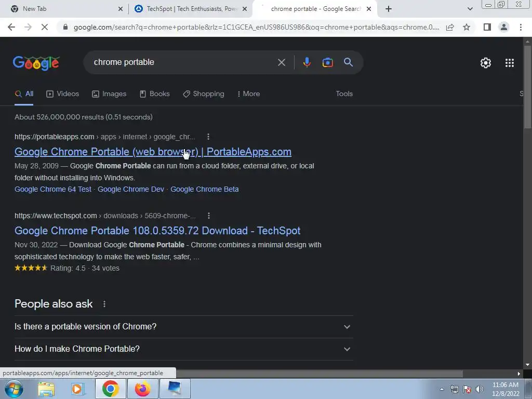
Task: Launch the media player from taskbar
Action: coord(78,389)
